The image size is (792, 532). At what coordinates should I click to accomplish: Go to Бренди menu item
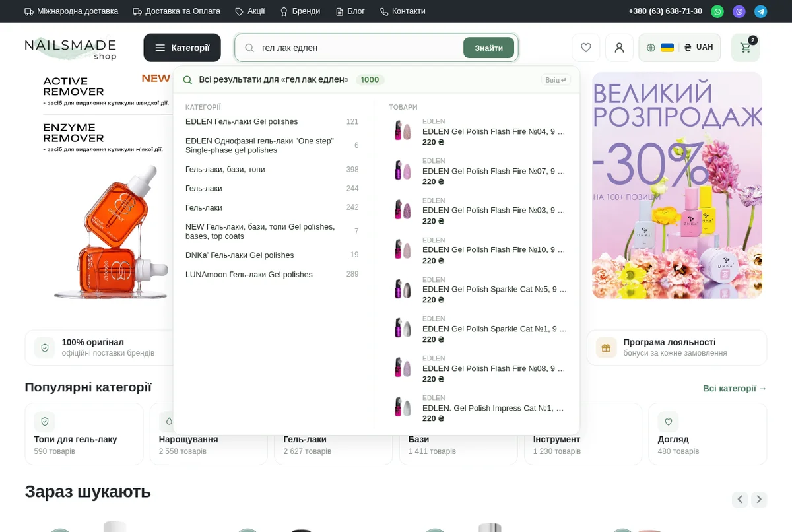click(x=300, y=11)
